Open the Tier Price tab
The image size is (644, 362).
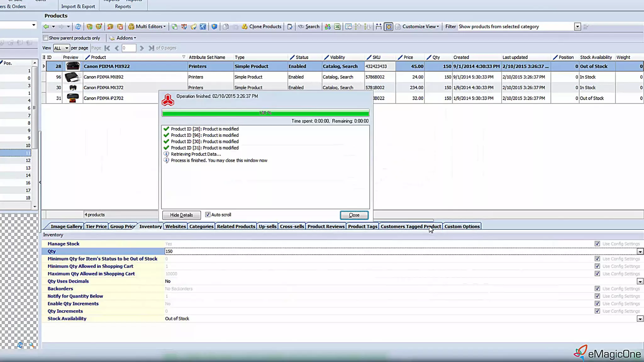[x=96, y=226]
